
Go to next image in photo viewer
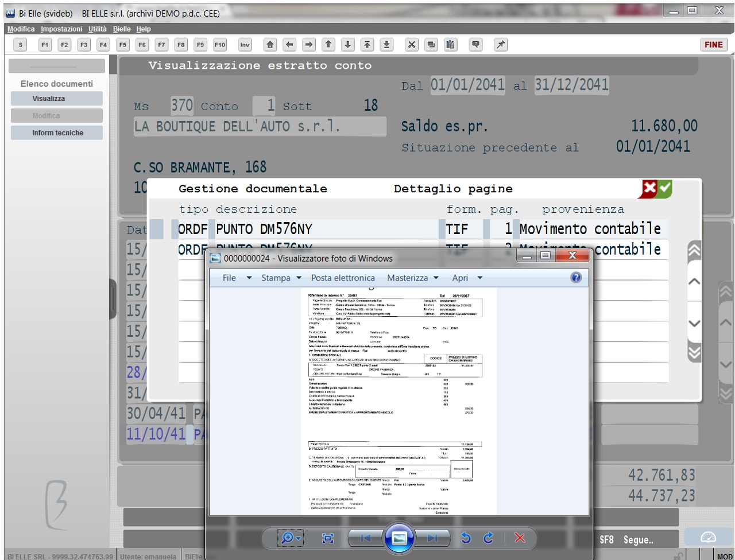(x=432, y=538)
